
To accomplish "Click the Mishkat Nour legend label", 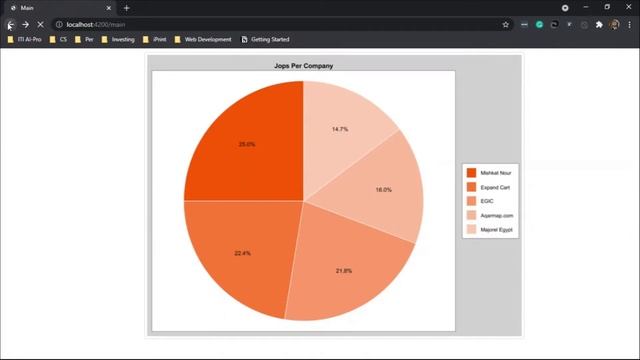I will 496,173.
